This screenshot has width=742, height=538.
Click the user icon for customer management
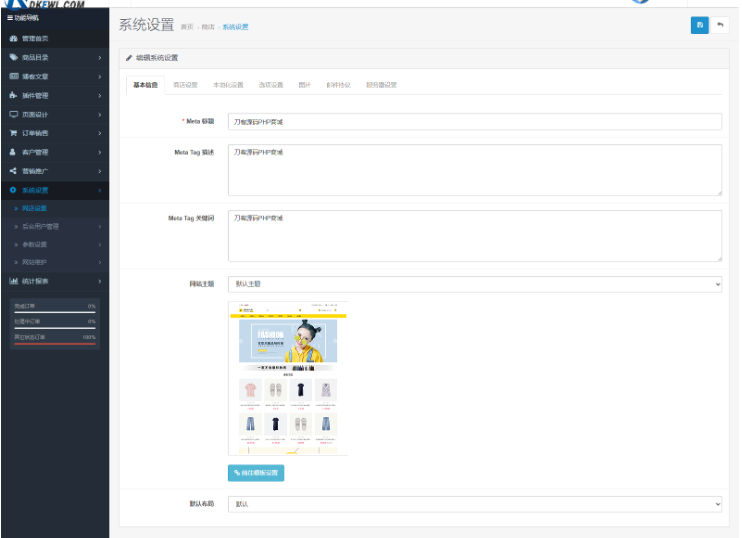pos(13,152)
